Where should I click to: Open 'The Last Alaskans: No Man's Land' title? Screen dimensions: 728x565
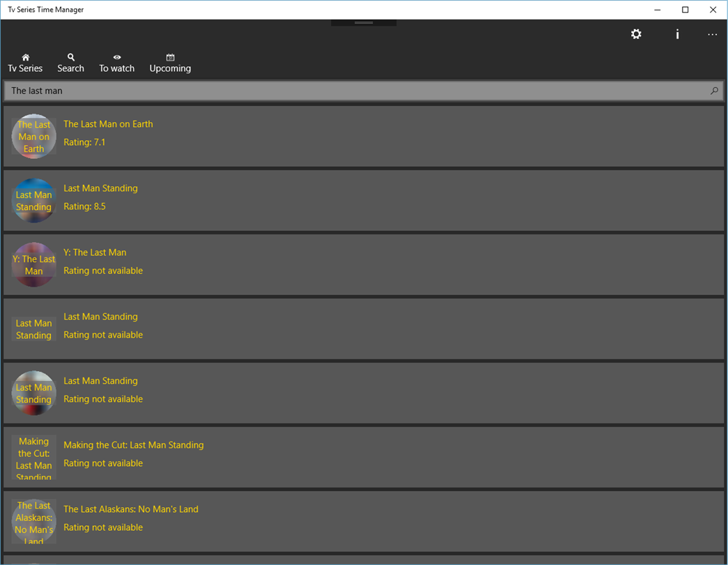(131, 508)
